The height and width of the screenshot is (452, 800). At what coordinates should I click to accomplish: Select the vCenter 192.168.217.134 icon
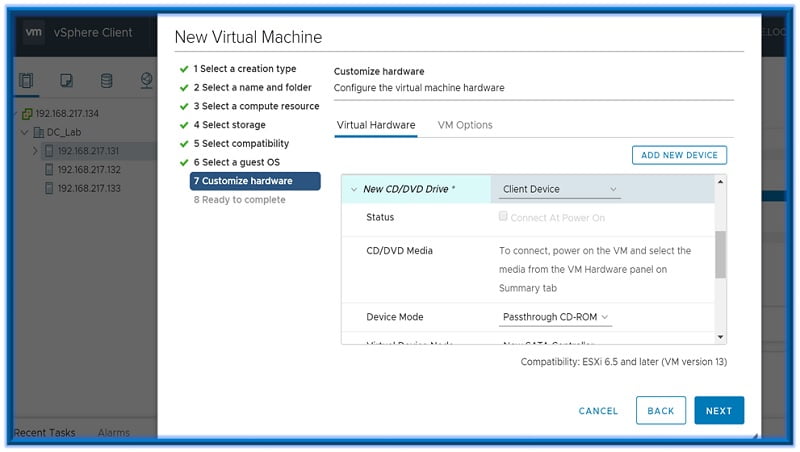27,114
